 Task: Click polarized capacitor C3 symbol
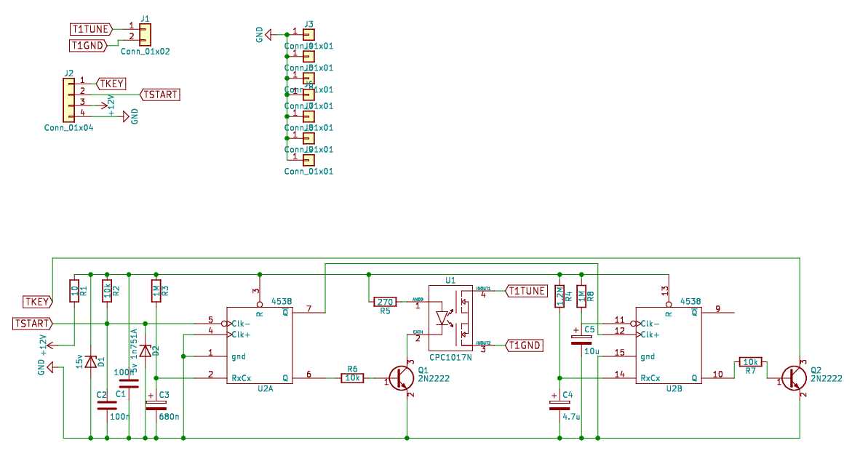point(156,405)
